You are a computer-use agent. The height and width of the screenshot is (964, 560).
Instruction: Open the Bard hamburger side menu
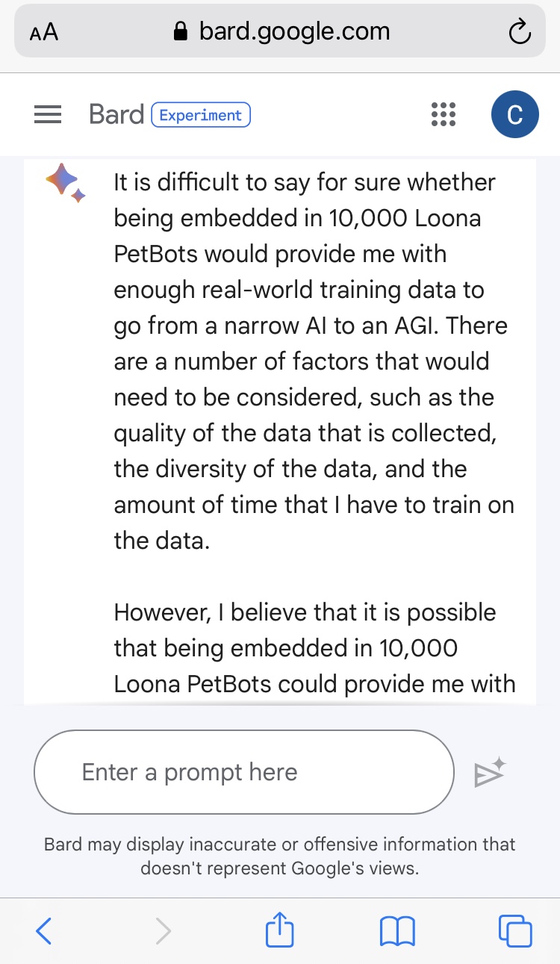(x=48, y=114)
